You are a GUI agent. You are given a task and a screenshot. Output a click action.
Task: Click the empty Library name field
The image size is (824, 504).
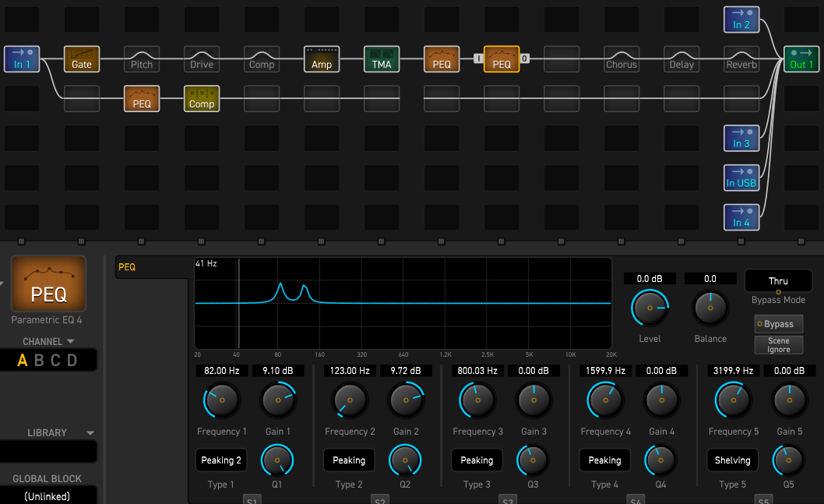pos(48,452)
